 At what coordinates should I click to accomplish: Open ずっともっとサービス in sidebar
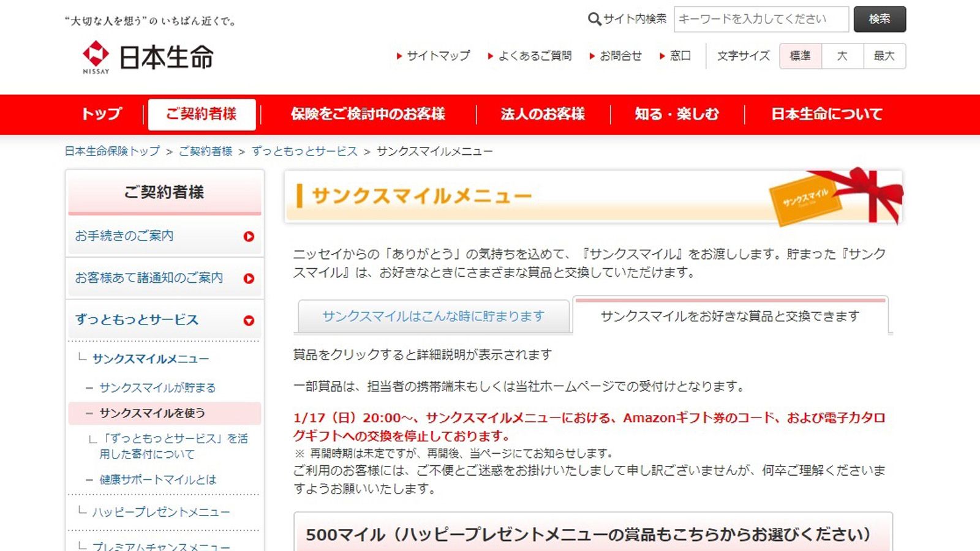pos(137,320)
